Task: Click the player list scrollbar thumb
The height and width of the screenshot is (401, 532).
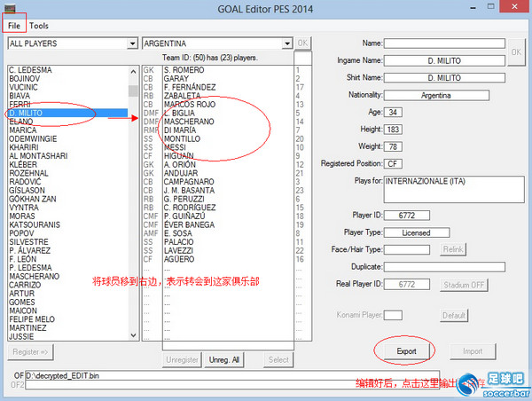Action: [x=133, y=90]
